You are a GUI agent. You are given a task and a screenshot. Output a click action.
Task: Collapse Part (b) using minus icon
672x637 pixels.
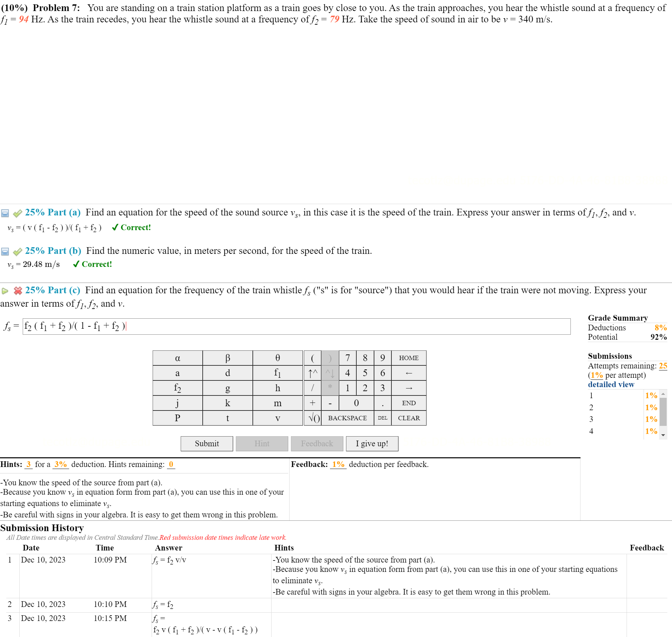point(5,252)
